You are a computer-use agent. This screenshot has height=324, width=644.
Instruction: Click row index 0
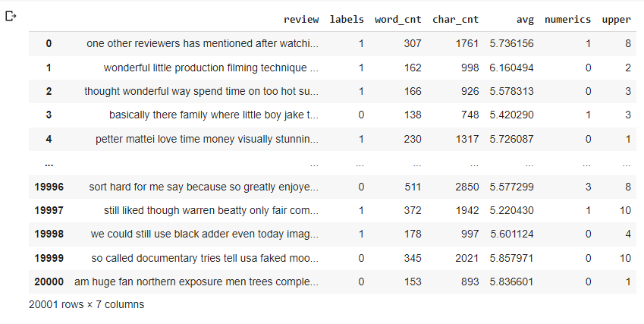tap(49, 43)
